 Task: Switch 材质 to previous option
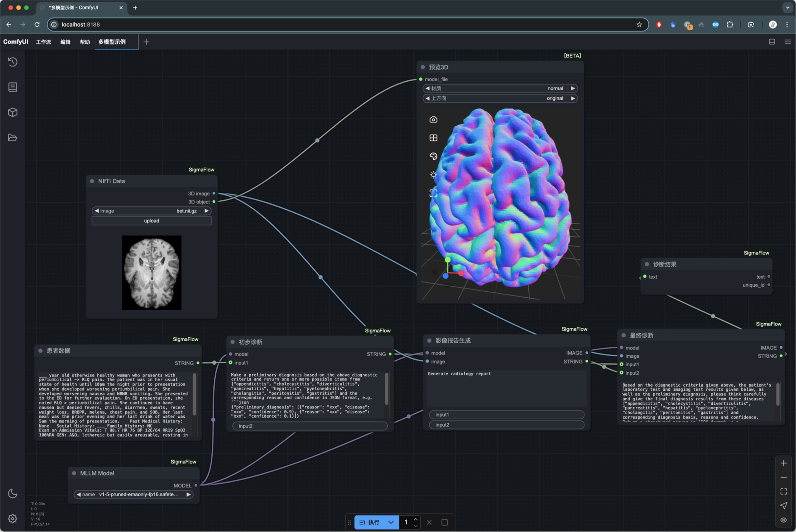(427, 88)
